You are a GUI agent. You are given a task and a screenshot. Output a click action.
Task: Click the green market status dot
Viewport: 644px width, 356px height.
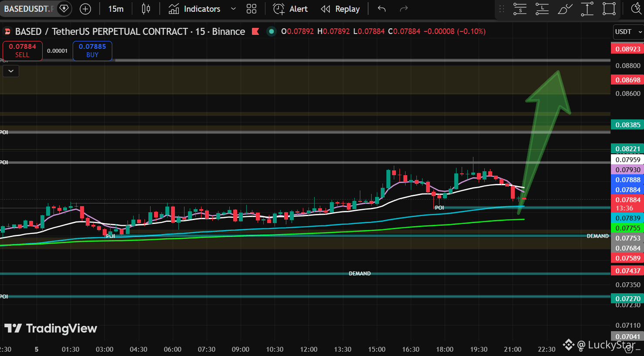272,31
